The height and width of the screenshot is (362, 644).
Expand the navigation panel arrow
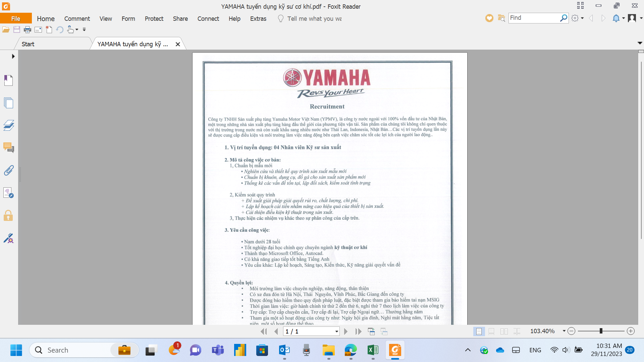[13, 56]
